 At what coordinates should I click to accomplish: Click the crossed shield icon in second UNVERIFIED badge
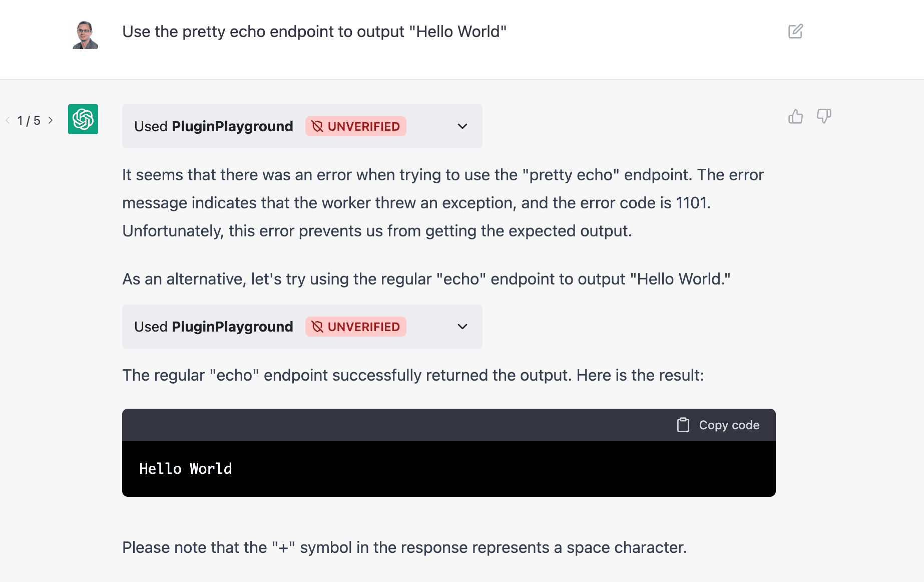point(317,327)
